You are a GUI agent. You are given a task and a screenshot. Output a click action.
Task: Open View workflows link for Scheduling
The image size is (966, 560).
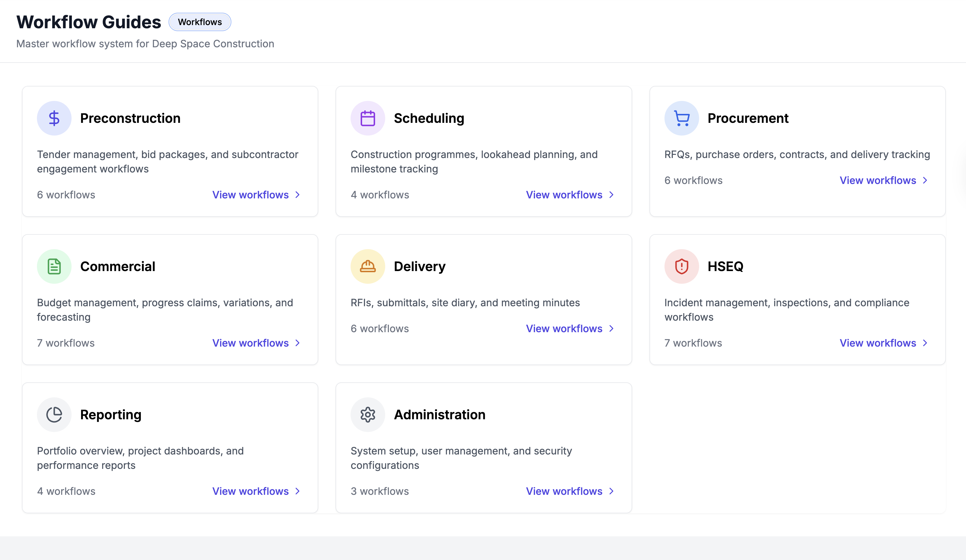[x=570, y=195]
